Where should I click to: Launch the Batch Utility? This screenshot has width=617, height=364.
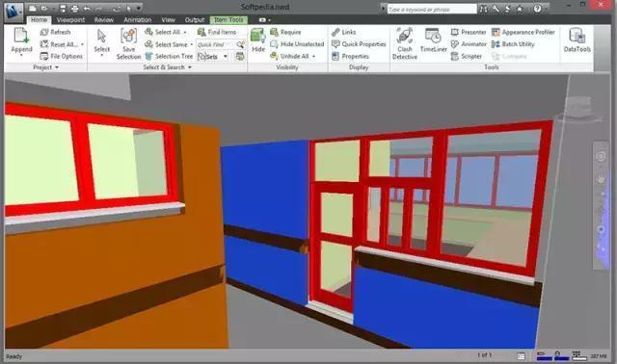[x=513, y=44]
